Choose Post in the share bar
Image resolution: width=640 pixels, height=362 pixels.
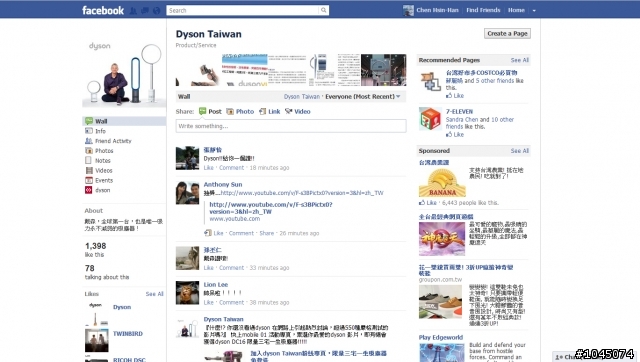point(210,111)
